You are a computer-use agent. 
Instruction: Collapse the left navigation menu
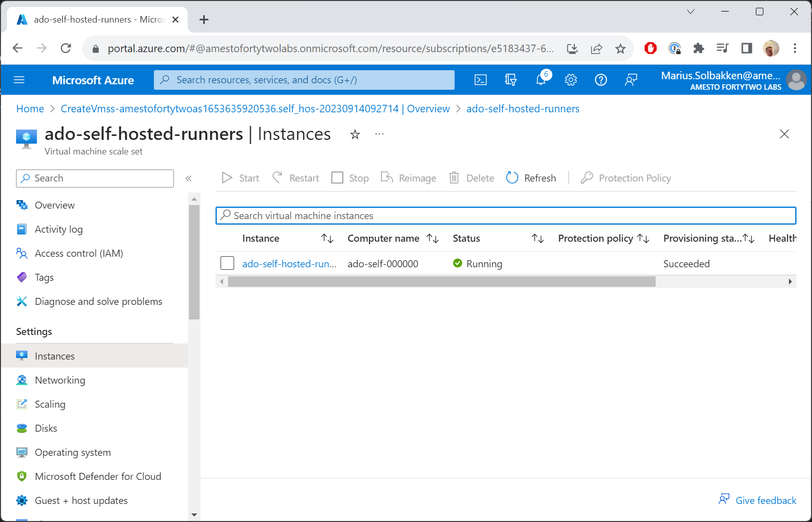[x=188, y=179]
